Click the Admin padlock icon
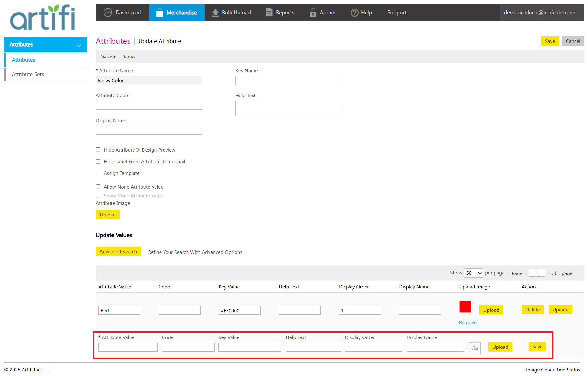The height and width of the screenshot is (376, 588). tap(313, 13)
